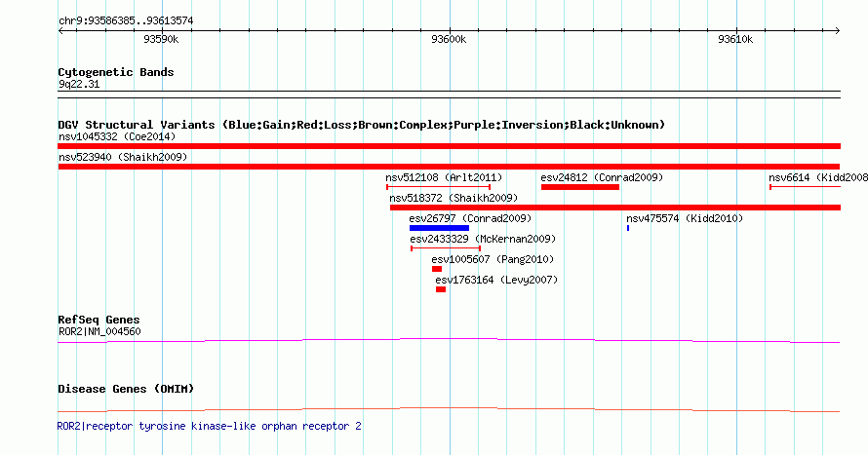Open the nsv512108 (Arlt2011) label
This screenshot has height=455, width=868.
coord(444,177)
